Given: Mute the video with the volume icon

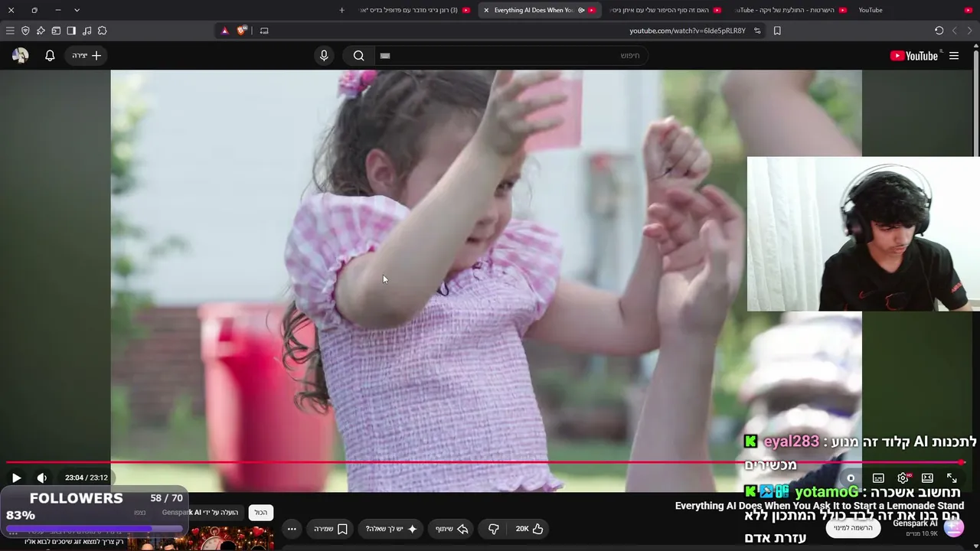Looking at the screenshot, I should click(x=41, y=478).
